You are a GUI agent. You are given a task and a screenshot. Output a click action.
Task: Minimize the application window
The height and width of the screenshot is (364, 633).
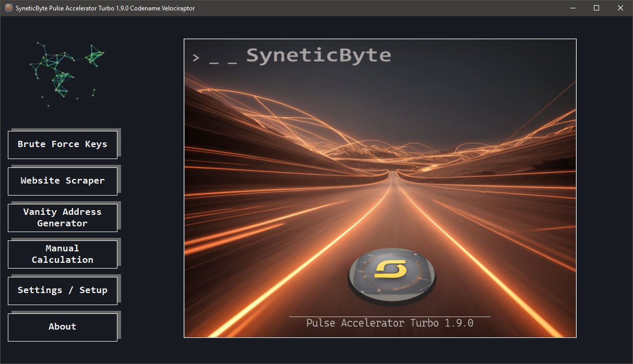click(x=572, y=8)
